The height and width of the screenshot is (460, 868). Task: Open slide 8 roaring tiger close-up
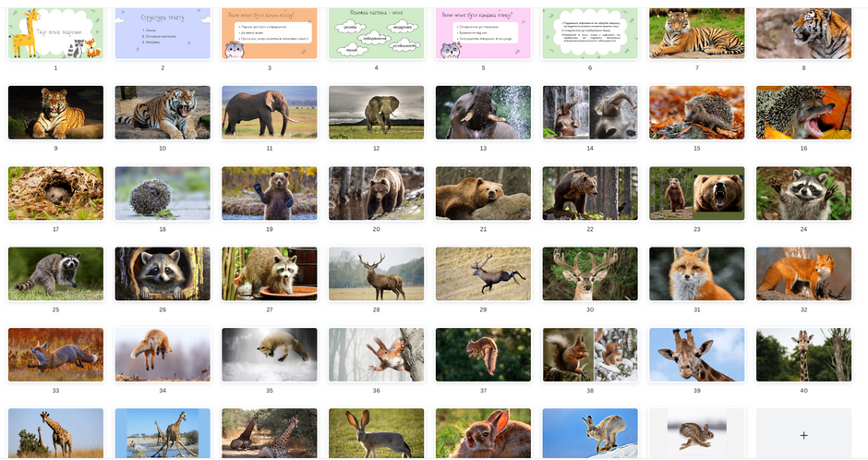tap(803, 33)
